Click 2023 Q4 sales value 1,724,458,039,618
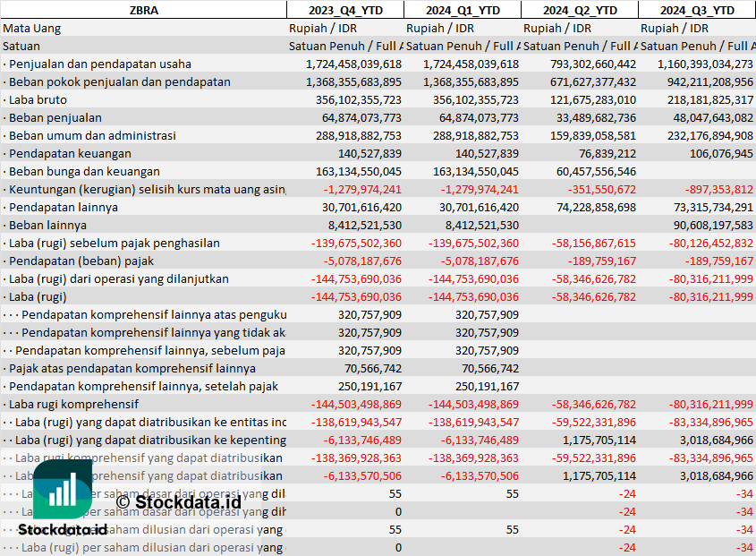This screenshot has height=556, width=756. tap(353, 64)
